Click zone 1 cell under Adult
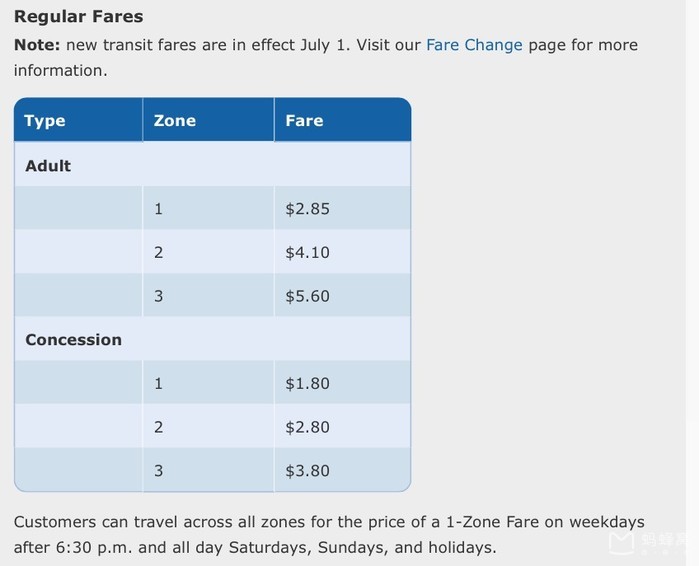Image resolution: width=699 pixels, height=566 pixels. (x=159, y=209)
